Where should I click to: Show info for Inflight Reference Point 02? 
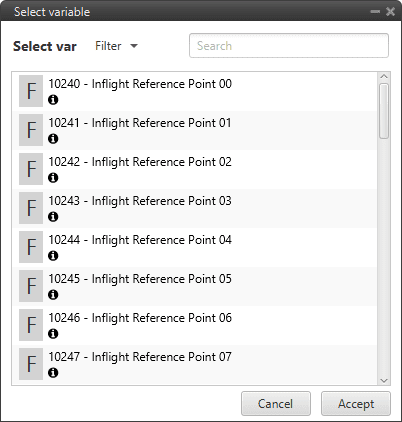[53, 178]
